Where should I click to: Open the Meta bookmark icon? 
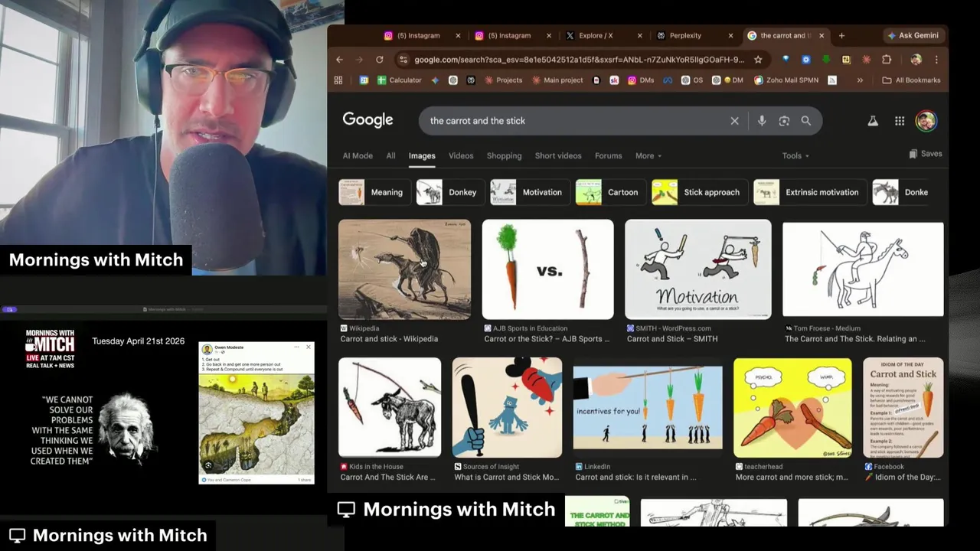(668, 80)
